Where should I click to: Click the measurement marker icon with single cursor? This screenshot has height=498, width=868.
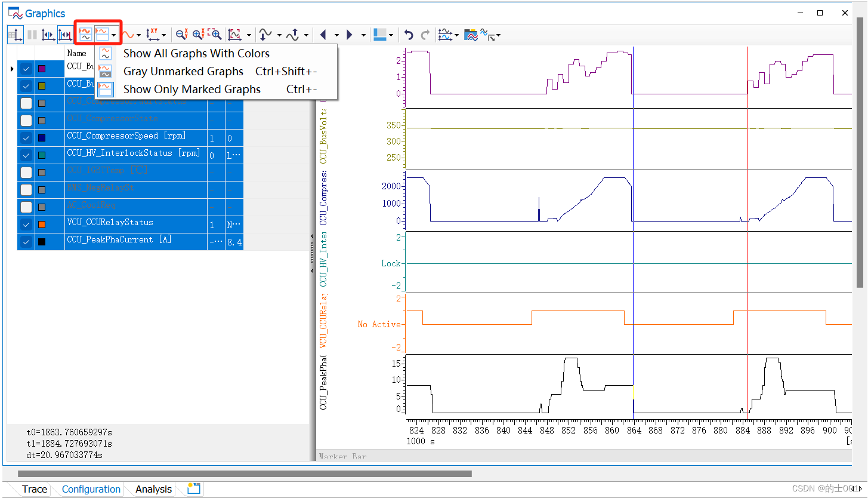click(48, 35)
